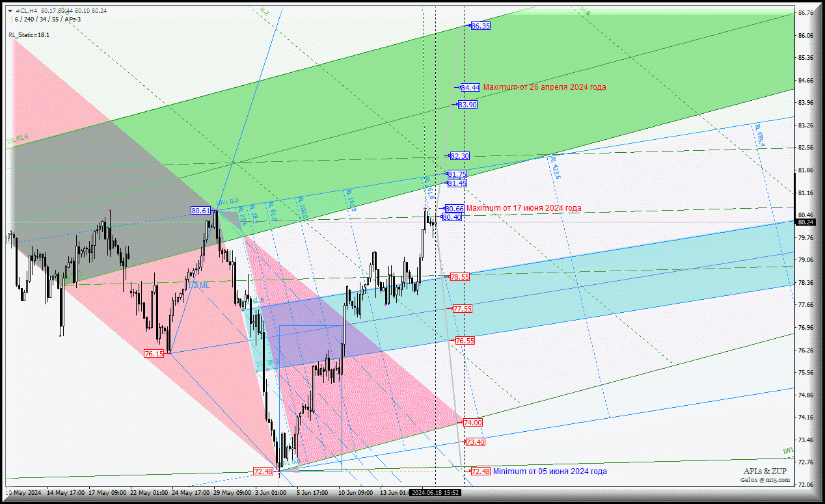Image resolution: width=825 pixels, height=504 pixels.
Task: Select the 84.44 price level marker
Action: (470, 87)
